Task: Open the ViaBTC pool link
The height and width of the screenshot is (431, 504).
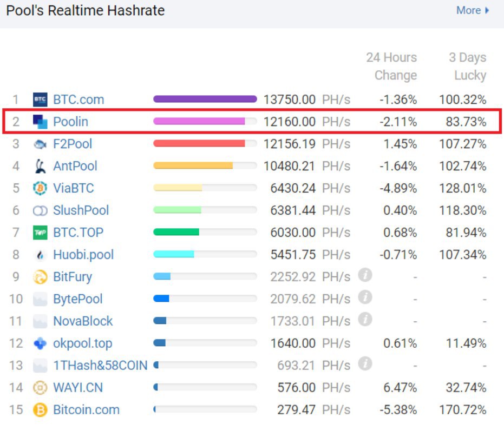Action: click(x=74, y=188)
